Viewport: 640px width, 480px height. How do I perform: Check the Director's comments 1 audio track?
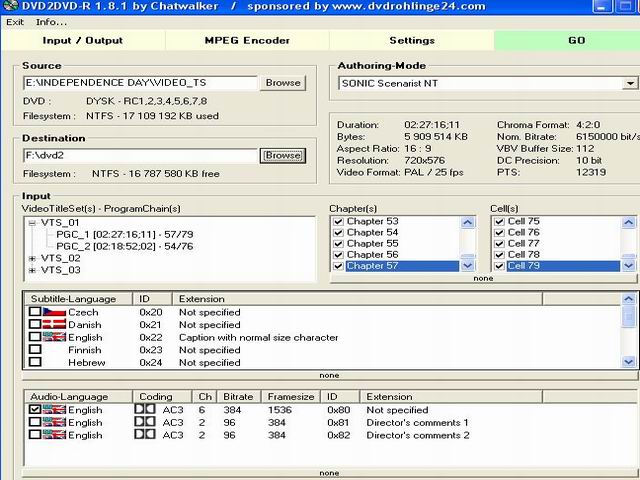[x=35, y=422]
